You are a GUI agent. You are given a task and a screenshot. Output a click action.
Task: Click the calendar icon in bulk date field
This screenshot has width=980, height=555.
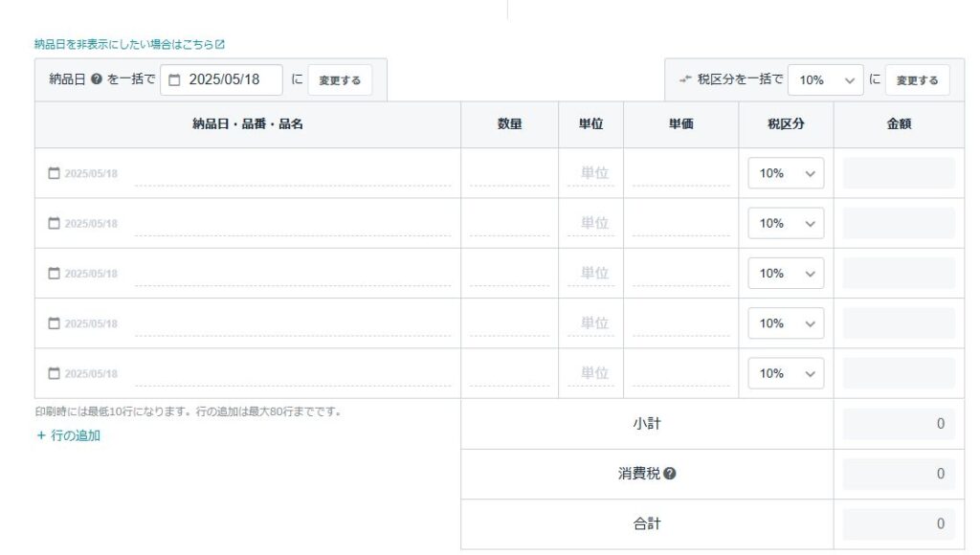point(175,80)
